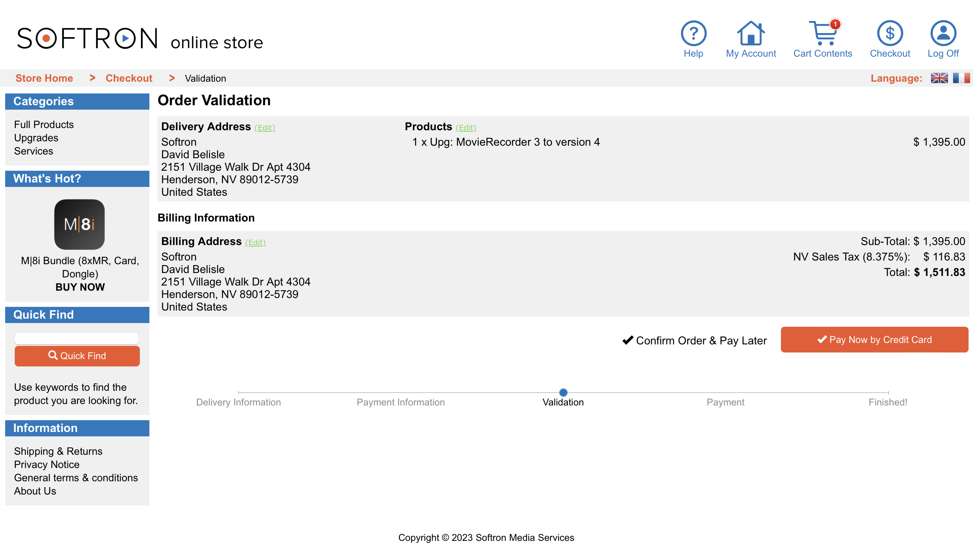Click the Softron online store logo
Image resolution: width=973 pixels, height=560 pixels.
click(x=140, y=39)
